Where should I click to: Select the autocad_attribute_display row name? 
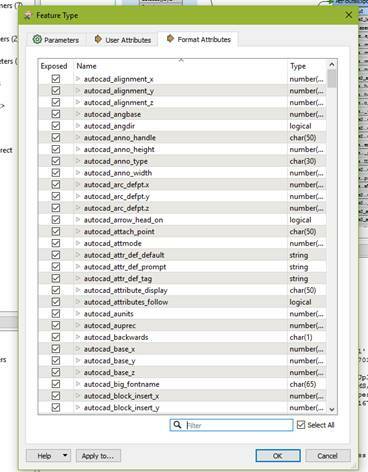[125, 290]
